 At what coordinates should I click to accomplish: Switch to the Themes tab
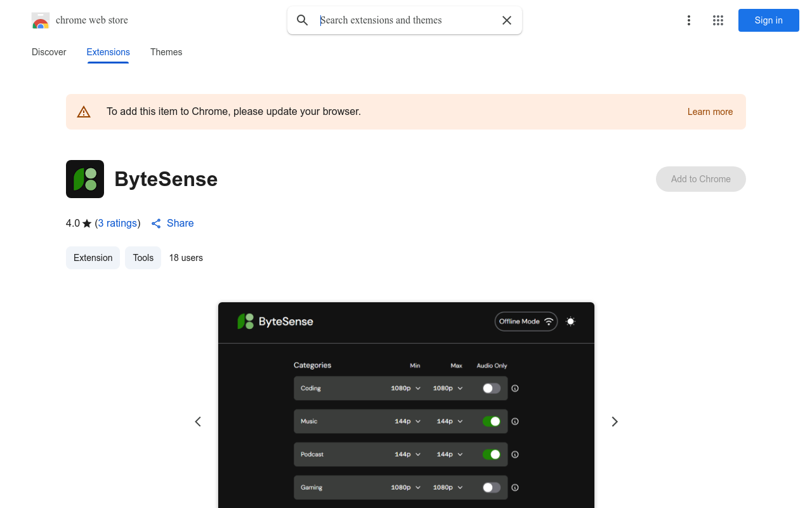point(166,52)
